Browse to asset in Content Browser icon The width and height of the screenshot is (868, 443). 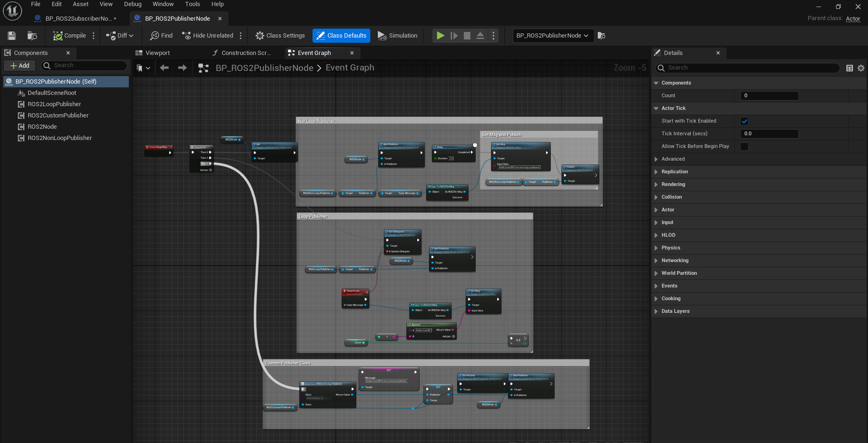(x=32, y=36)
